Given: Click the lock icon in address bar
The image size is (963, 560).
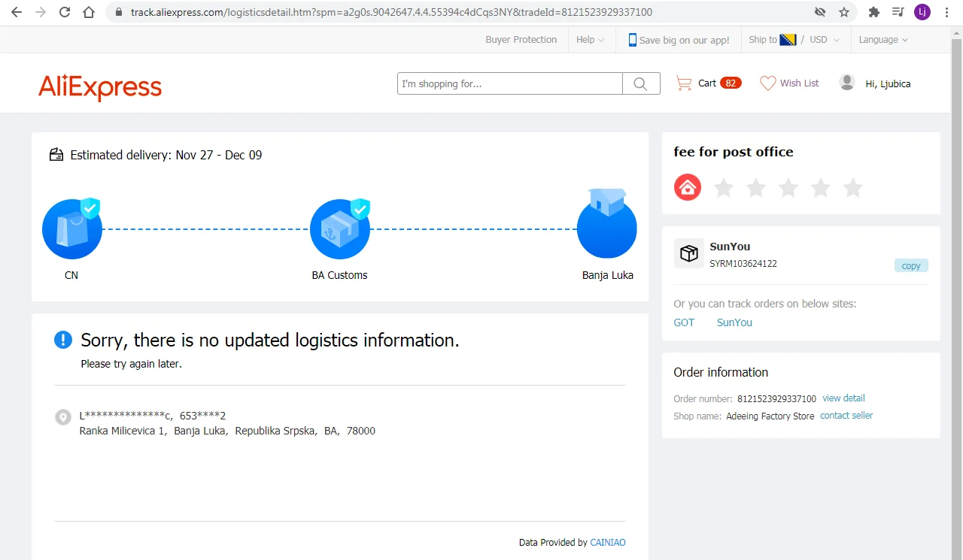Looking at the screenshot, I should coord(118,12).
